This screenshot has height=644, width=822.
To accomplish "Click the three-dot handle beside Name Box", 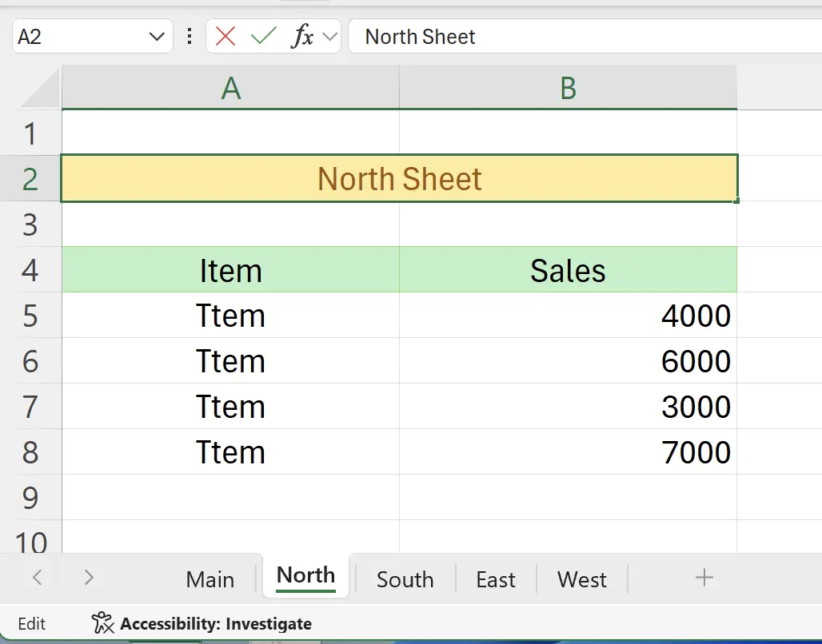I will [190, 37].
